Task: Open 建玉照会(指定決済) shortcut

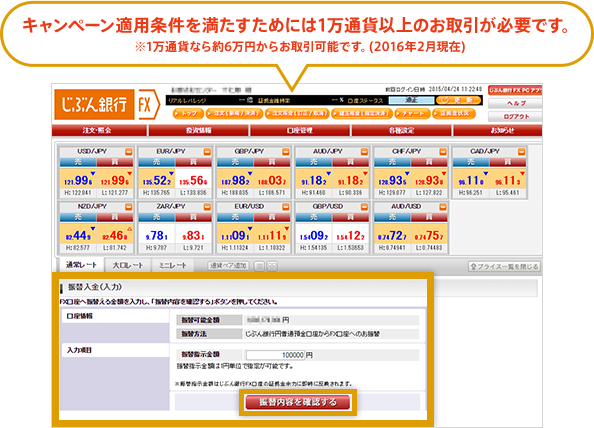Action: (362, 113)
